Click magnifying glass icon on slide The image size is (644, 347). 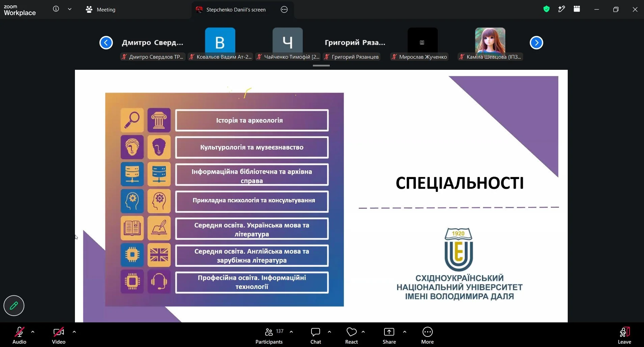click(132, 120)
